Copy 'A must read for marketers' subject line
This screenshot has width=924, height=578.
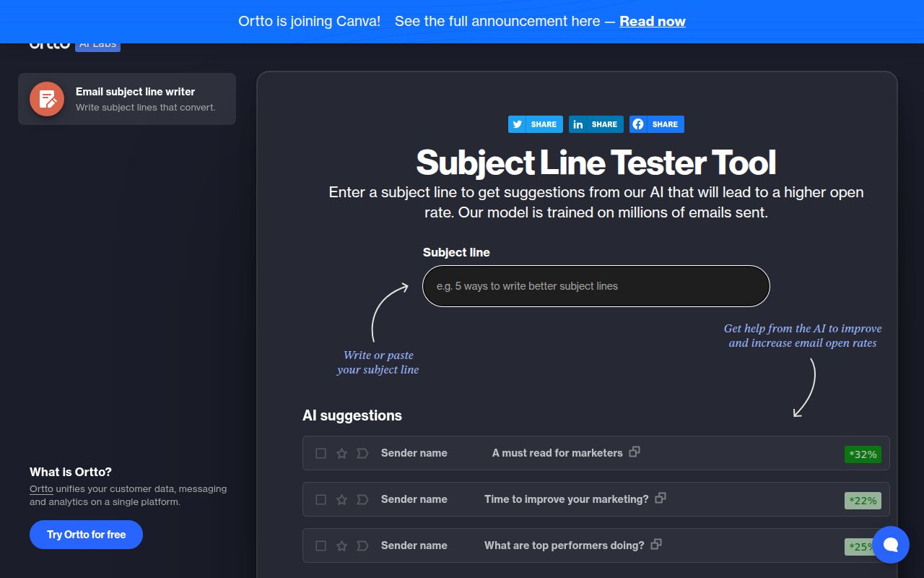point(635,452)
